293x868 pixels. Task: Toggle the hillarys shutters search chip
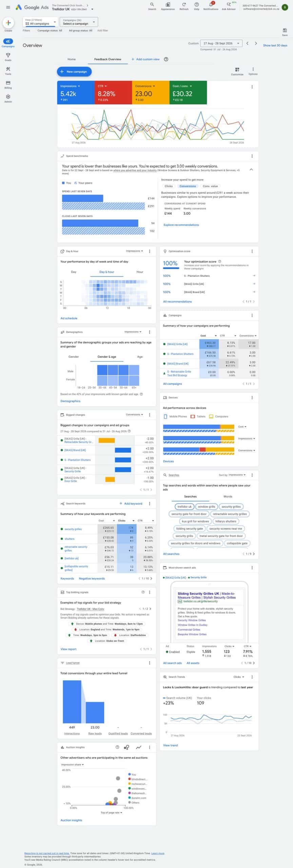(226, 521)
